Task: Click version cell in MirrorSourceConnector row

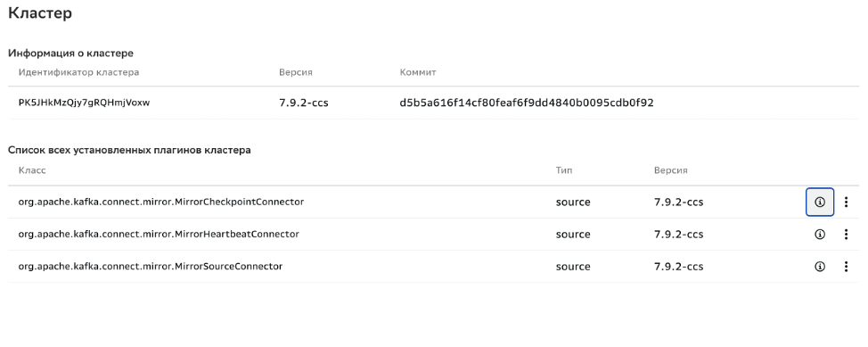Action: tap(679, 267)
